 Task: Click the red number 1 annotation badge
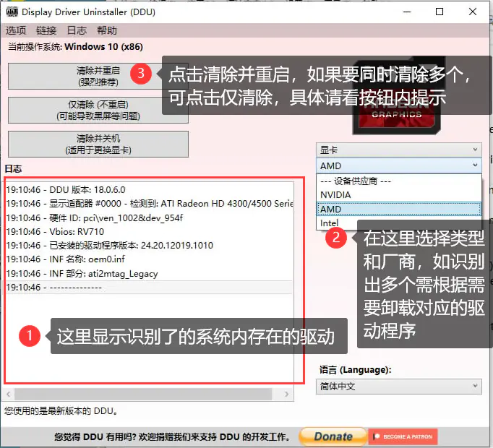30,336
